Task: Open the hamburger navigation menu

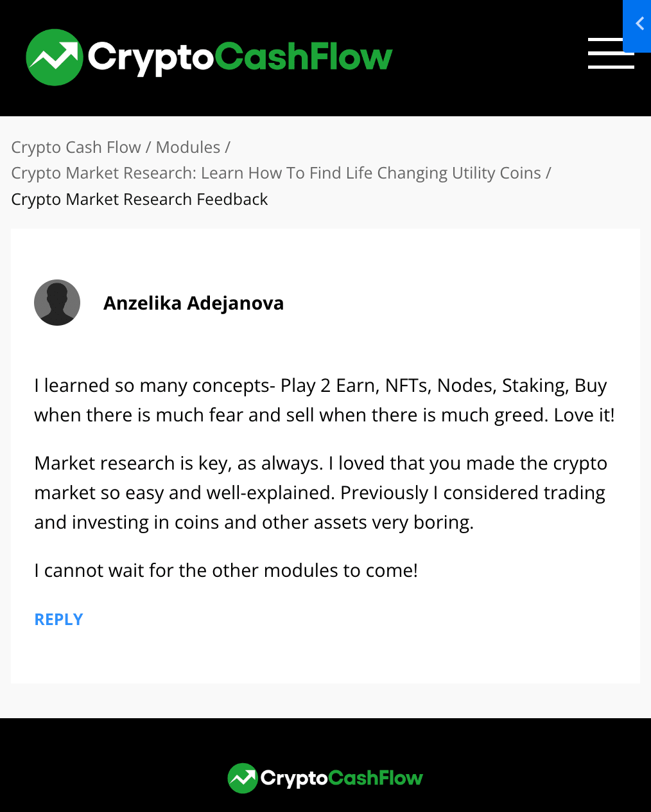Action: point(611,53)
